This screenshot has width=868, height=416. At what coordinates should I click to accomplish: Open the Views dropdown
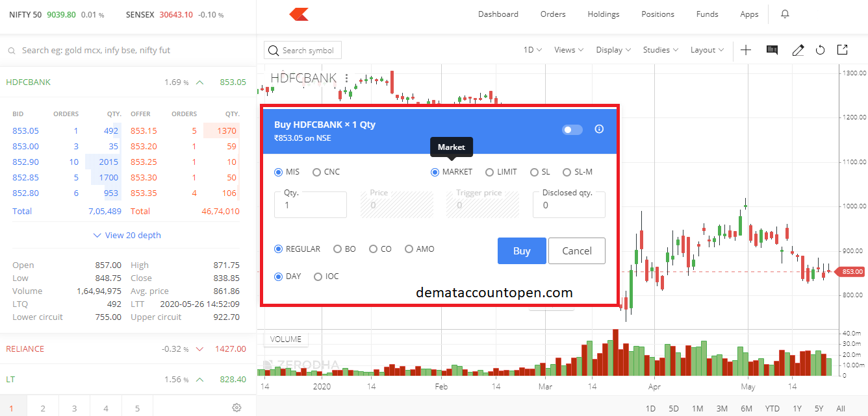(568, 50)
